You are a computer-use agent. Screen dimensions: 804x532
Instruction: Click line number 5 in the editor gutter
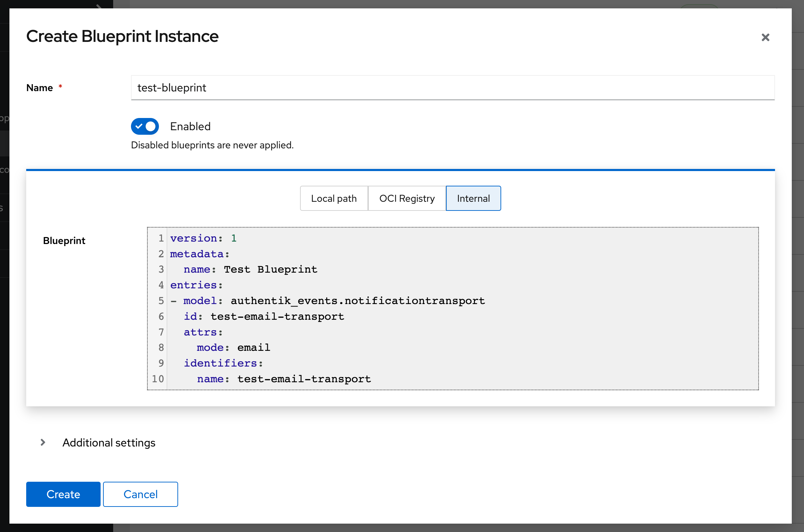161,301
